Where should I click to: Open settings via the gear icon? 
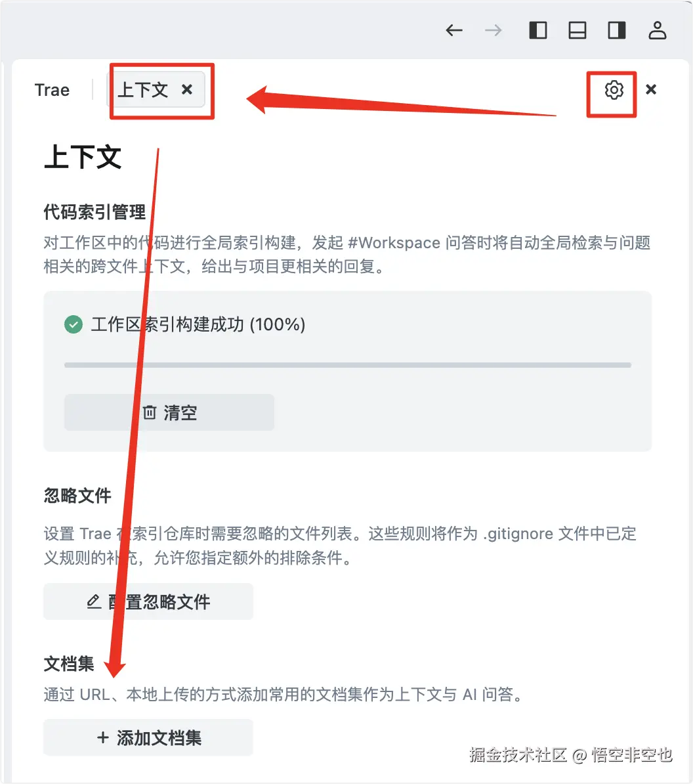coord(614,90)
